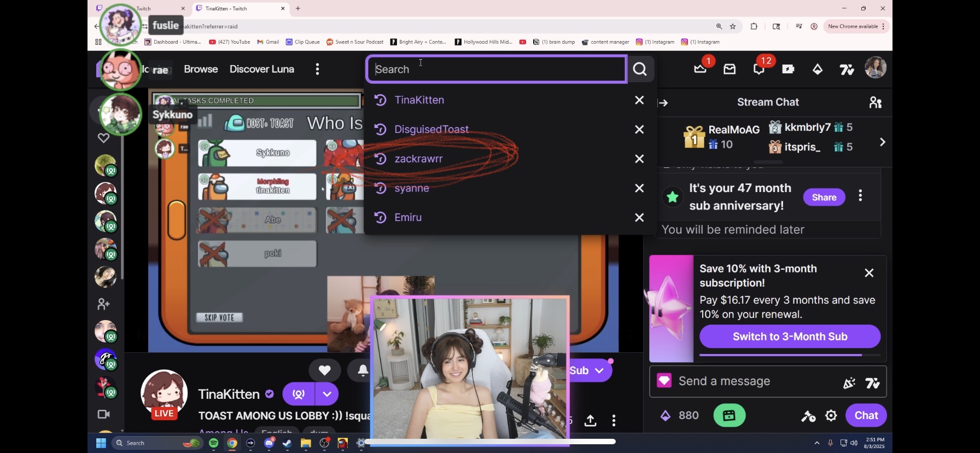Open the user profile avatar menu
The image size is (980, 453).
[876, 68]
